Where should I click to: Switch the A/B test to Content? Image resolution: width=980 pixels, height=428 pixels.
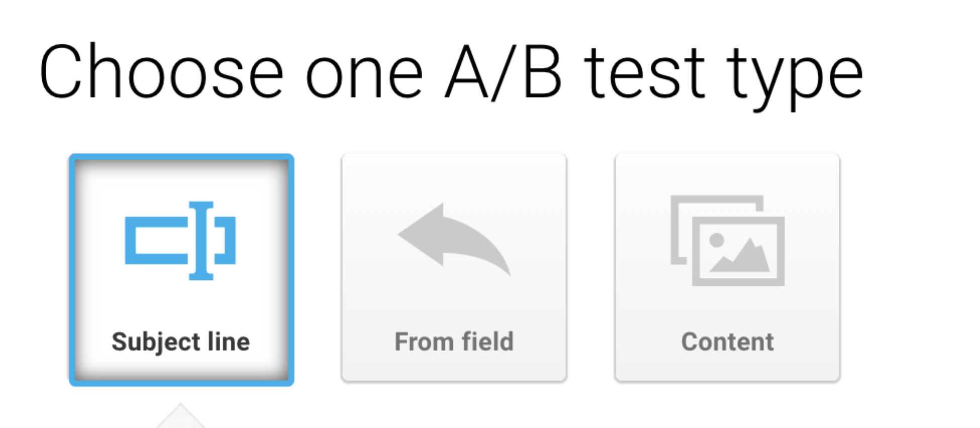click(x=727, y=268)
